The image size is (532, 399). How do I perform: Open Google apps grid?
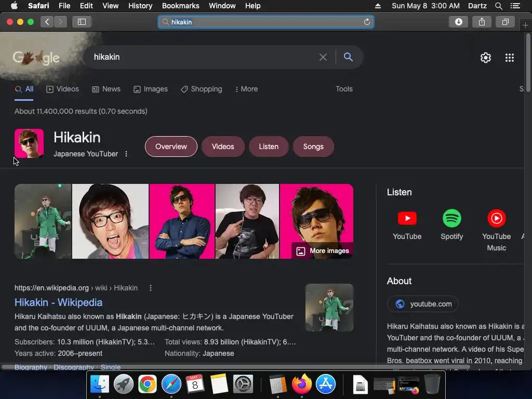[x=510, y=58]
